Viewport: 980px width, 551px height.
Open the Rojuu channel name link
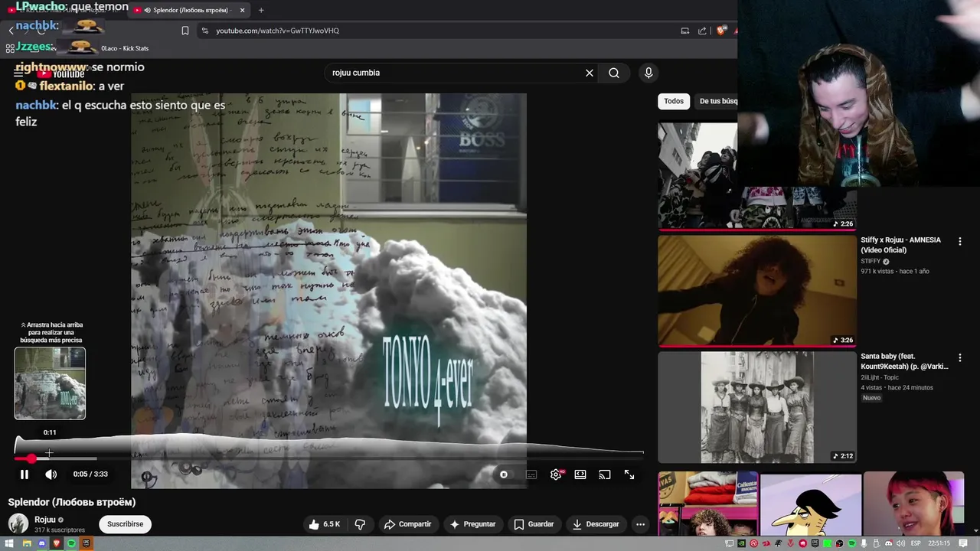[x=44, y=520]
